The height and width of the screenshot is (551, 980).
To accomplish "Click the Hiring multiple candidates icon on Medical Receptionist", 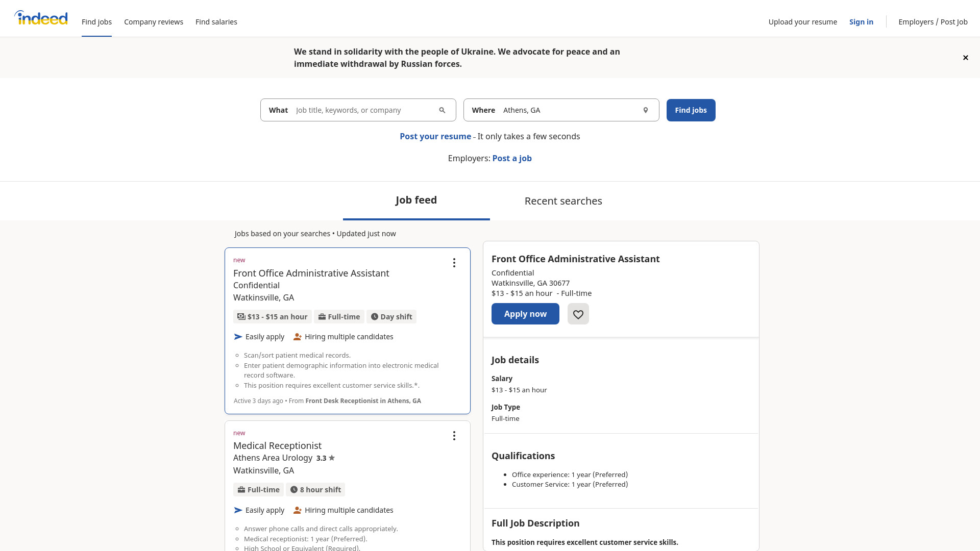I will (x=298, y=510).
